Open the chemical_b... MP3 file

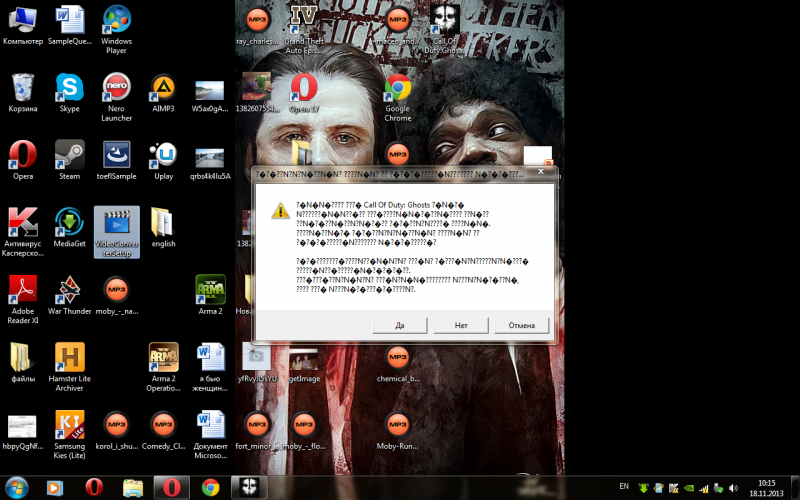tap(397, 362)
